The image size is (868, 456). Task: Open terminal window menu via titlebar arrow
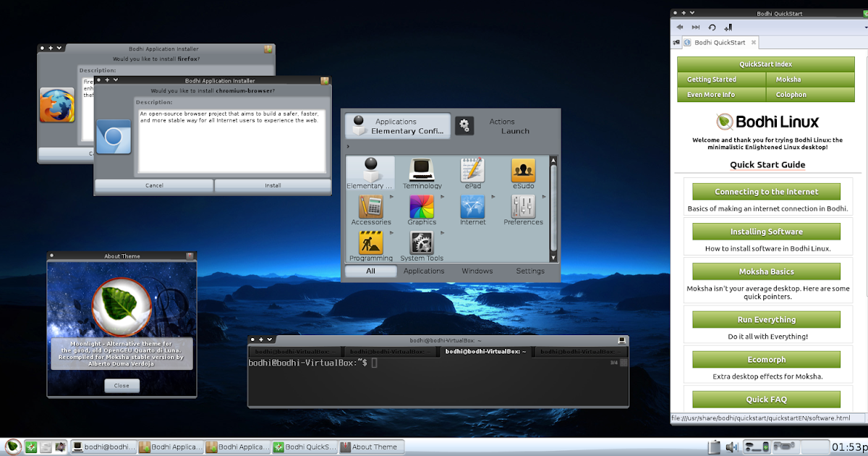click(268, 339)
